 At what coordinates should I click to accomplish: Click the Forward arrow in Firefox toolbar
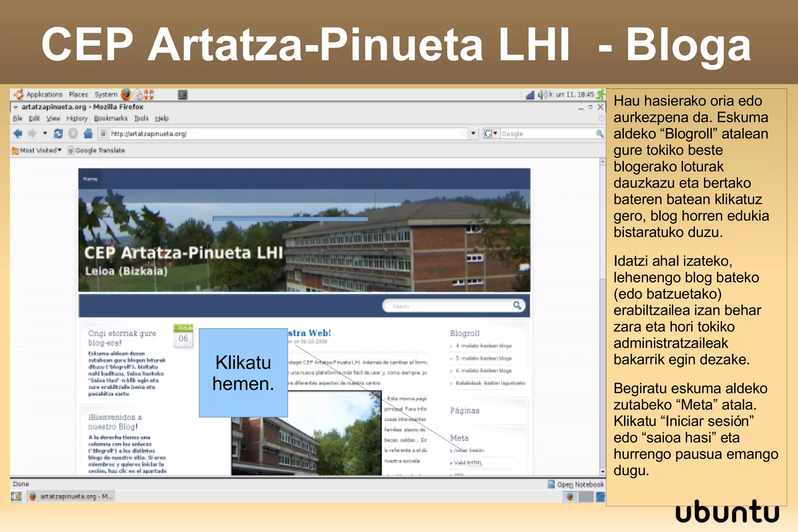pyautogui.click(x=32, y=134)
